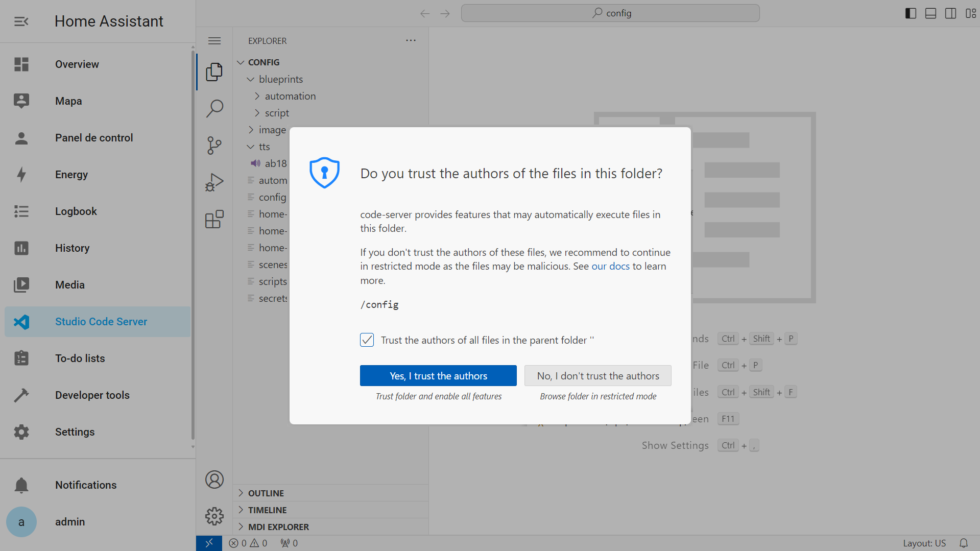This screenshot has width=980, height=551.
Task: Open the Search view
Action: [x=214, y=108]
